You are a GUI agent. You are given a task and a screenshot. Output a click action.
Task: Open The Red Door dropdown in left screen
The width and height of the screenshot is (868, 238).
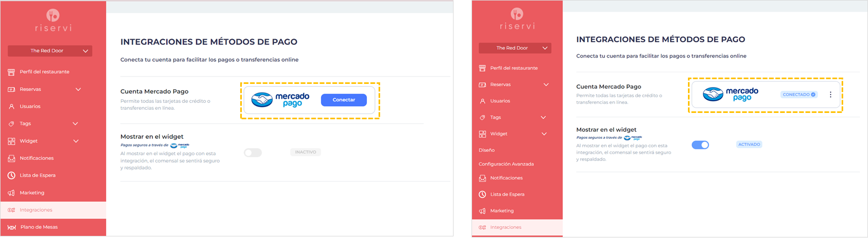[x=50, y=51]
